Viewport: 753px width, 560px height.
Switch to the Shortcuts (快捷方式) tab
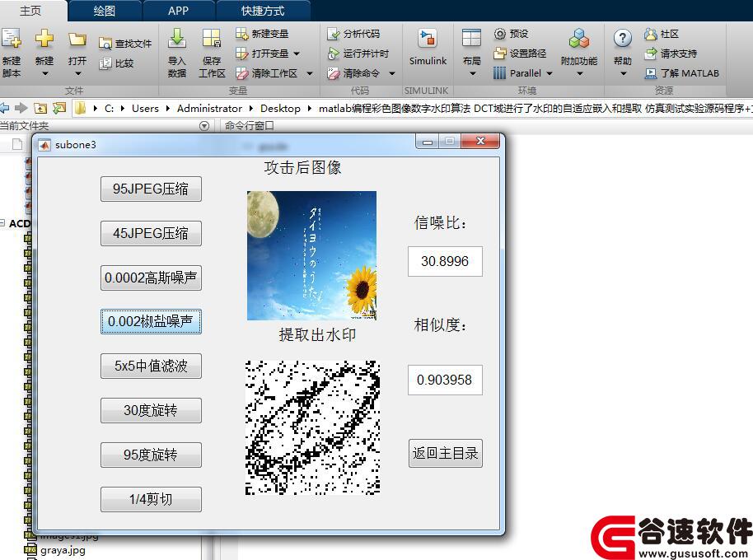pyautogui.click(x=263, y=11)
